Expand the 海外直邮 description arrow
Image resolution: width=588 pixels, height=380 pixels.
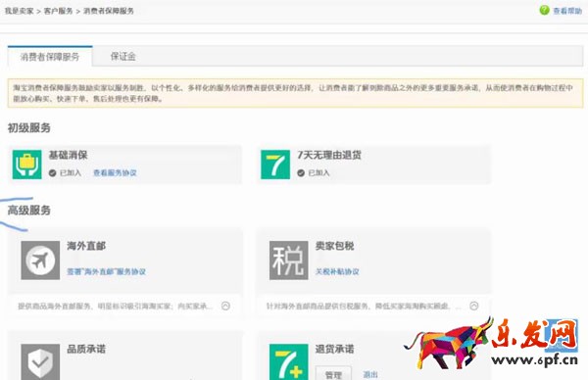tap(225, 306)
